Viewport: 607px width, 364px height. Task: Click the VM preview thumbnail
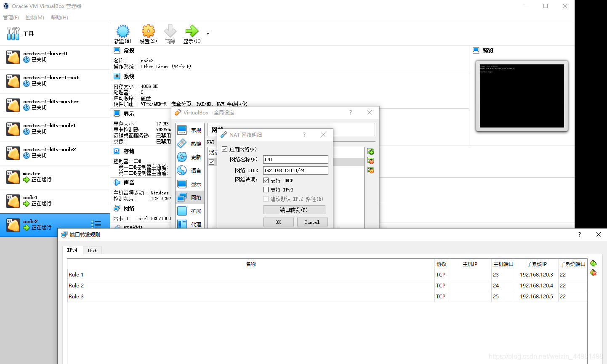[x=522, y=96]
